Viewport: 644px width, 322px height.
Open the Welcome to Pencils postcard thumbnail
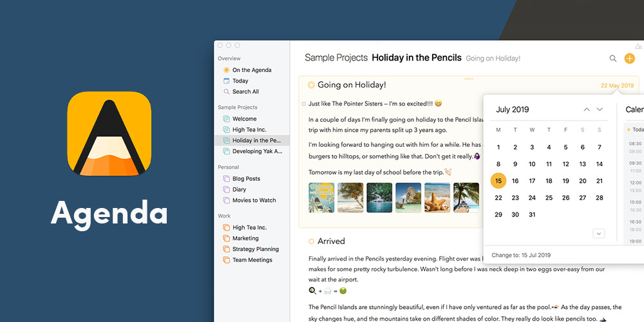click(x=321, y=198)
